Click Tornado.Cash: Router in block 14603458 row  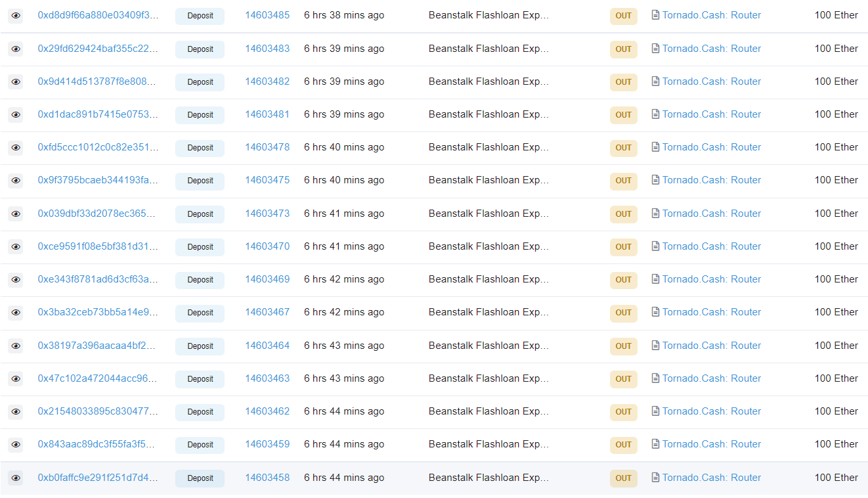(x=711, y=478)
